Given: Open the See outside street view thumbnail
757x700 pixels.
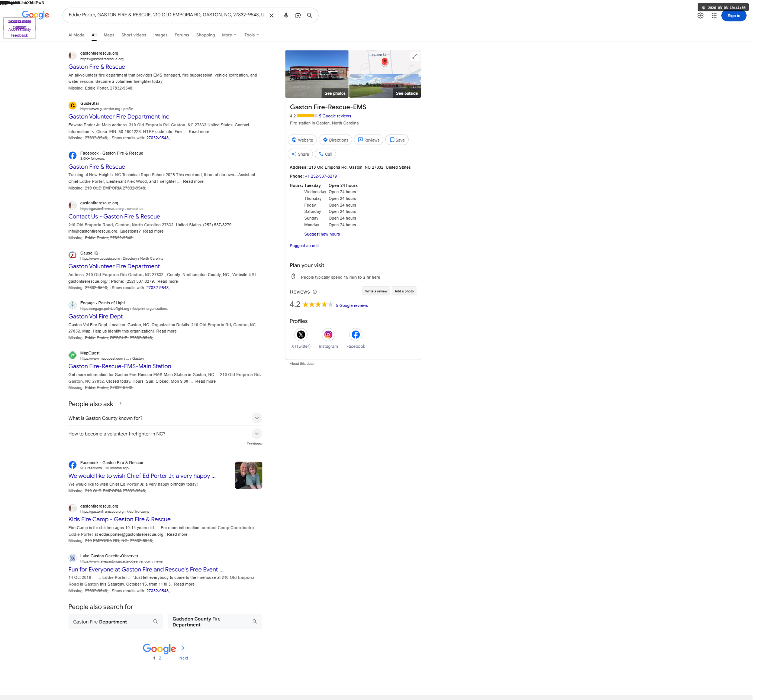Looking at the screenshot, I should coord(385,86).
